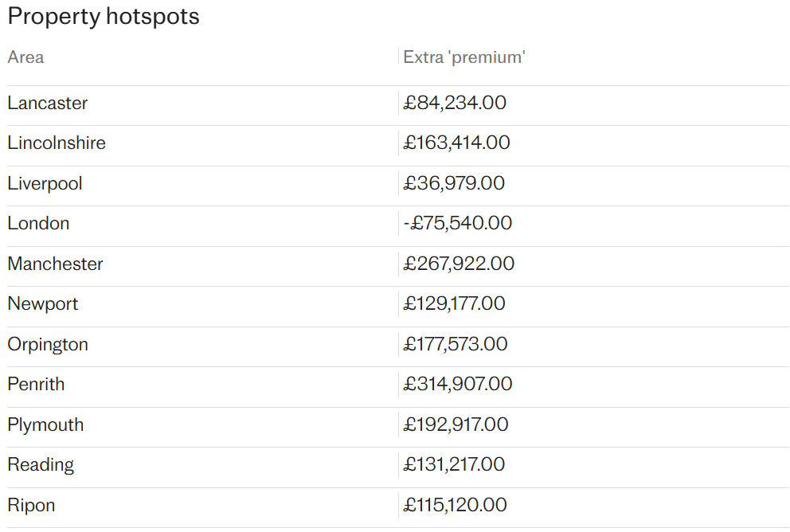Select Ripon's £115,120.00 premium value
790x532 pixels.
[455, 505]
